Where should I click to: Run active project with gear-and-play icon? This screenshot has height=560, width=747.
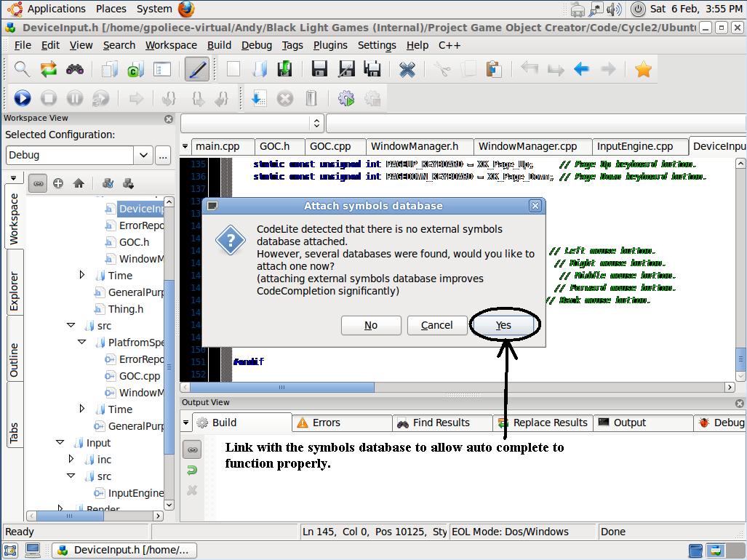click(x=346, y=99)
